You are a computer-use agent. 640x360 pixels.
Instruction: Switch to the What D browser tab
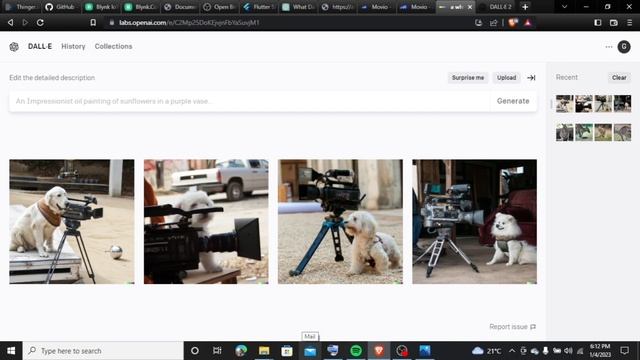(x=298, y=7)
